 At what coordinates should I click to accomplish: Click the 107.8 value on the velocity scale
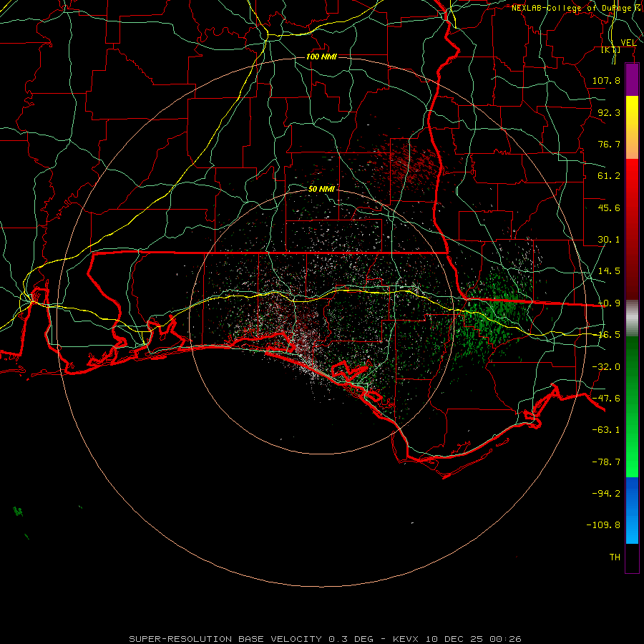tap(606, 80)
